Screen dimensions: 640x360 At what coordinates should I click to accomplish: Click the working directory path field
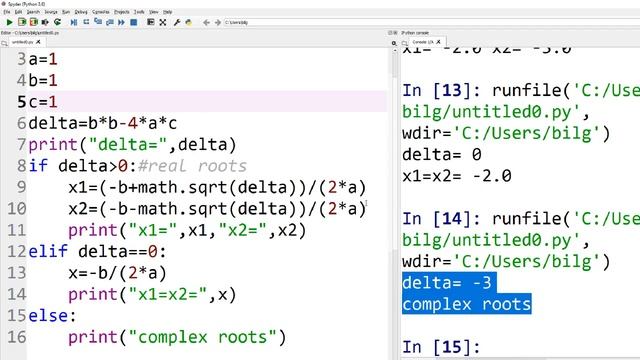431,22
